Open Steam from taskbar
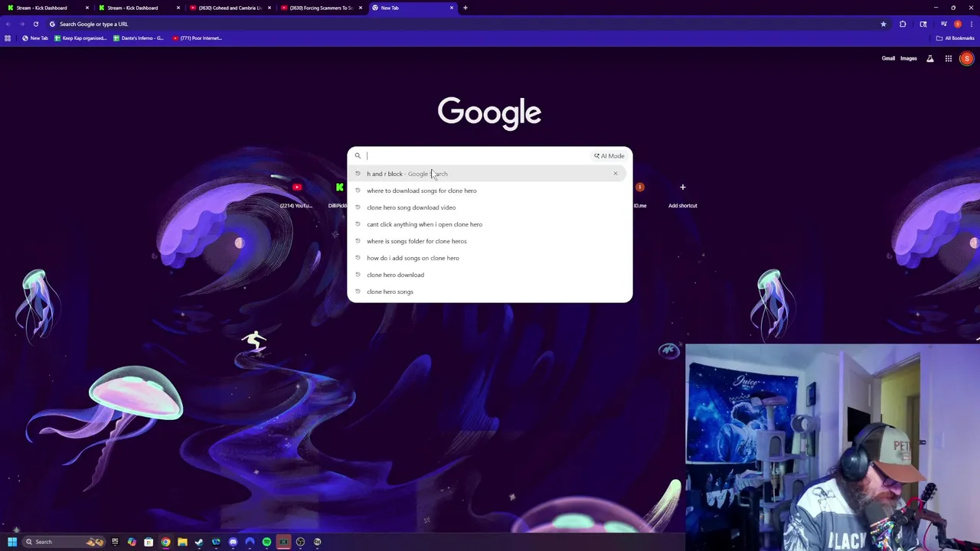Image resolution: width=980 pixels, height=551 pixels. [199, 542]
